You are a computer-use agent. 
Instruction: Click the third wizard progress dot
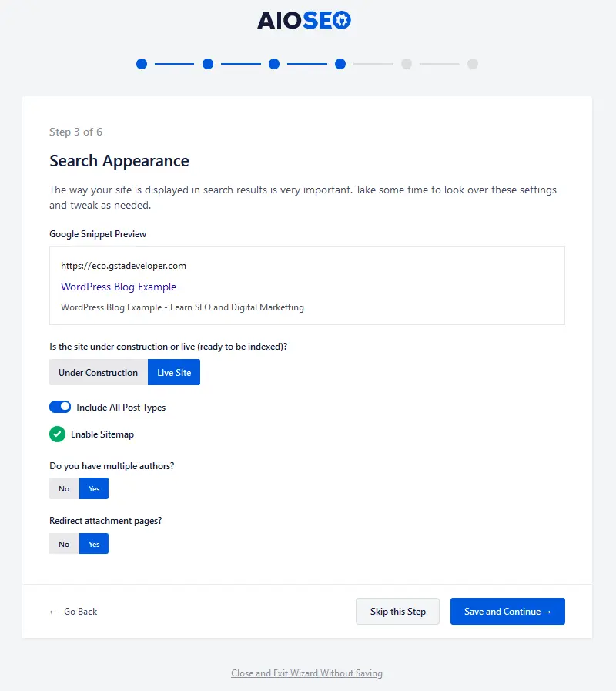[x=274, y=64]
